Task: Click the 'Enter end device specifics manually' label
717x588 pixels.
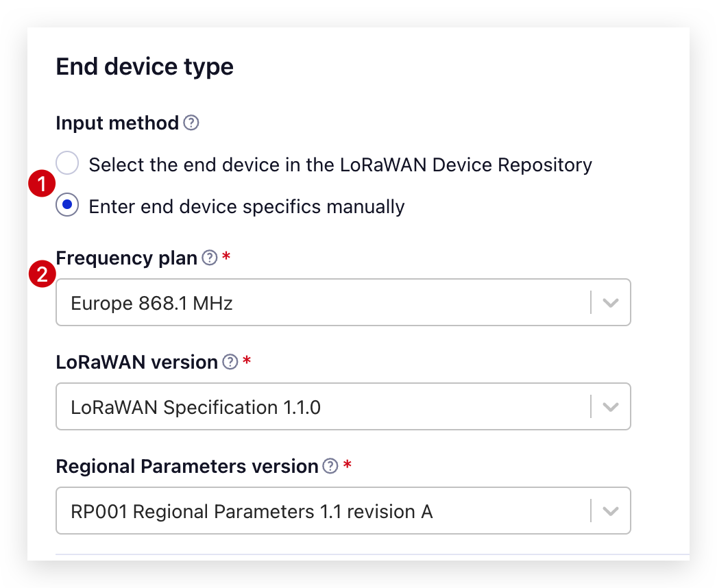Action: pos(247,207)
